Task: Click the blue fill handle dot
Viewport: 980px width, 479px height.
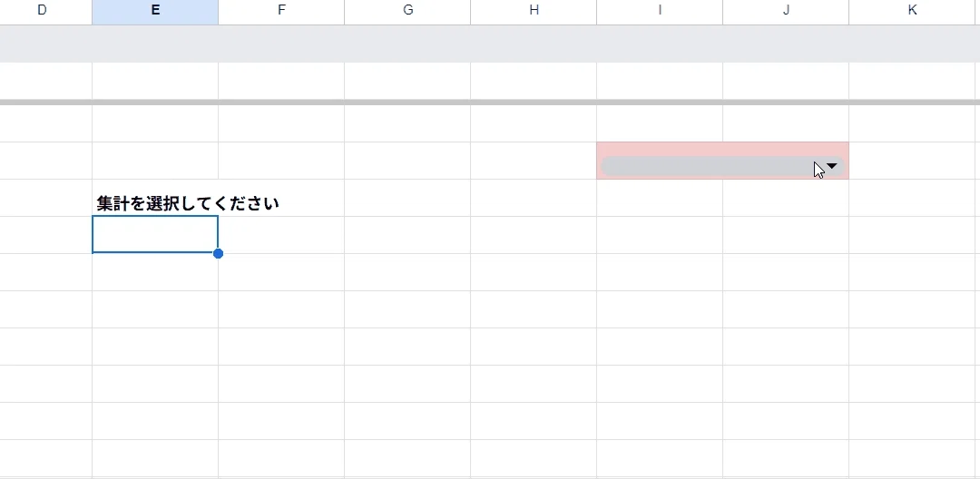Action: [218, 253]
